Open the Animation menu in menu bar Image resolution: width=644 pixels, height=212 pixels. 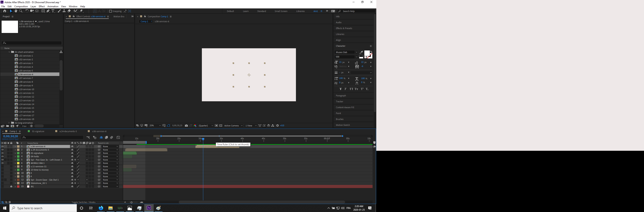[x=52, y=6]
